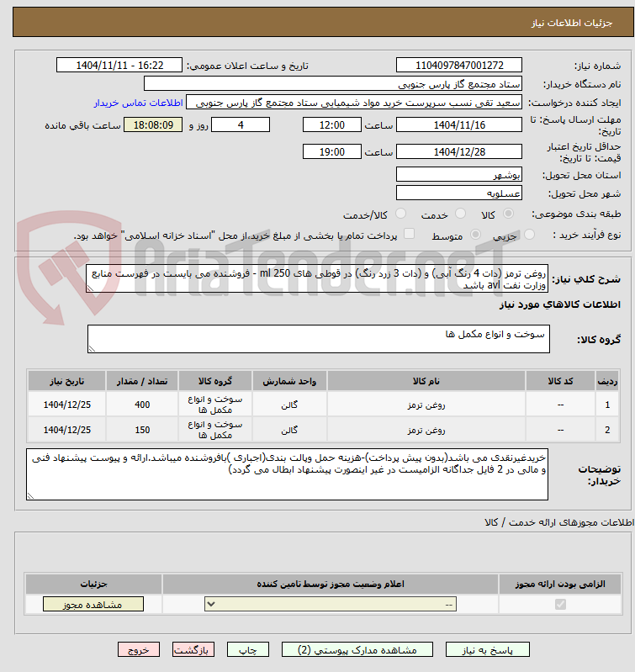Open the اطلاعات تماس خریدار link
The image size is (635, 672).
pyautogui.click(x=139, y=103)
